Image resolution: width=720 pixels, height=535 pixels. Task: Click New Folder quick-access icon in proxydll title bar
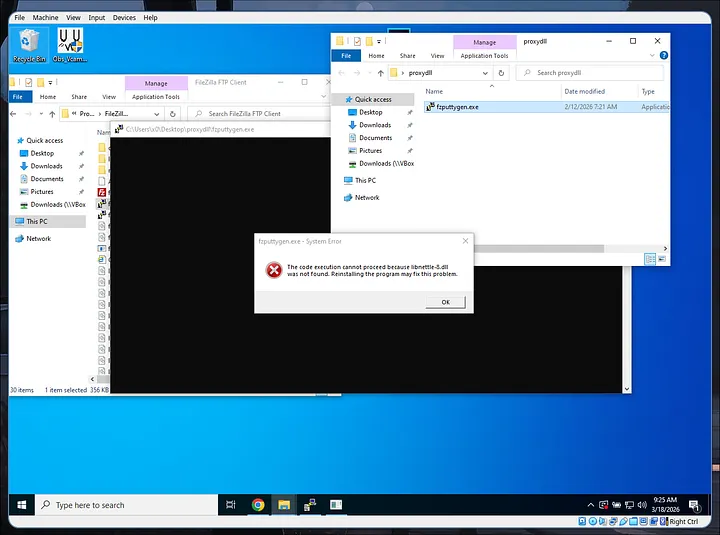(x=369, y=41)
